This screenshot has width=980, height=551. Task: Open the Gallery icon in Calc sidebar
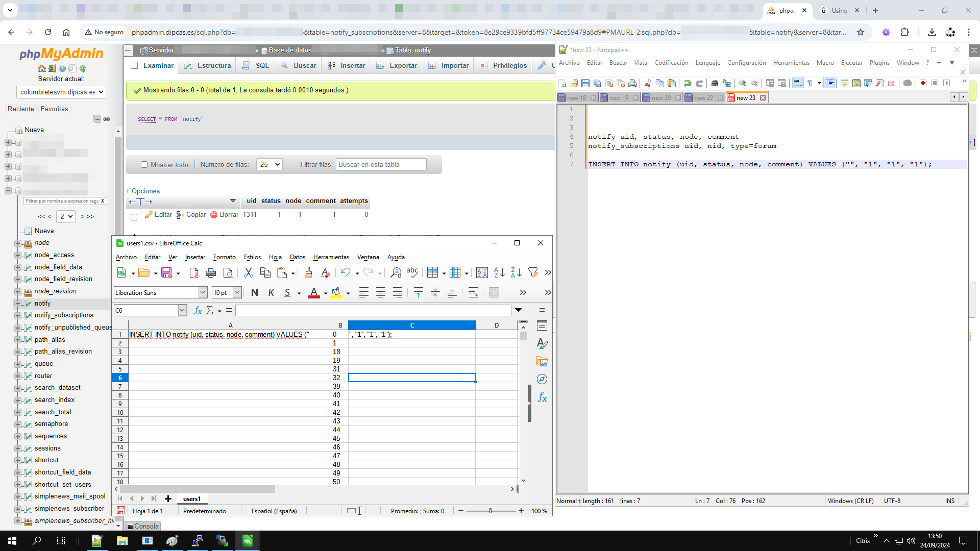point(542,362)
